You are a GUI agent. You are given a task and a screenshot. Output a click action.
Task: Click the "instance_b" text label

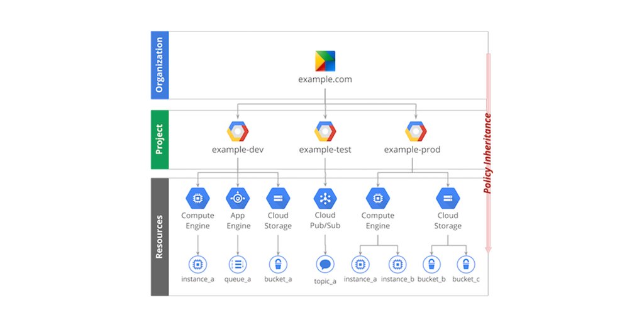click(x=397, y=279)
